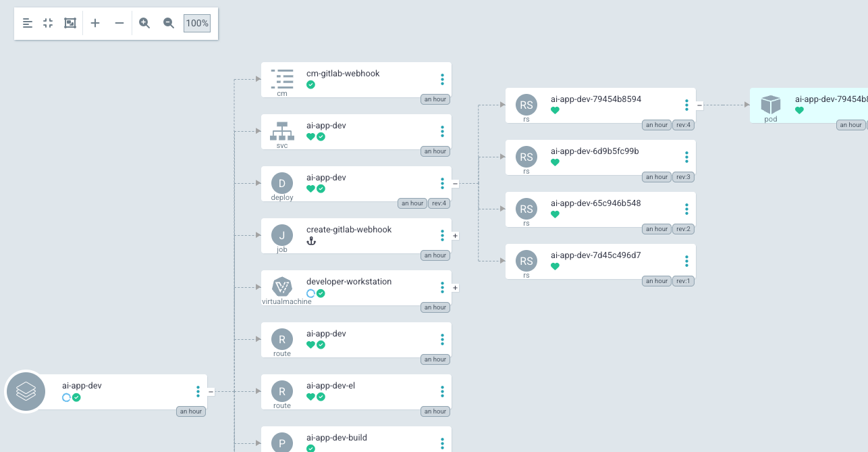
Task: Click the left-aligned lines icon in toolbar
Action: (28, 23)
